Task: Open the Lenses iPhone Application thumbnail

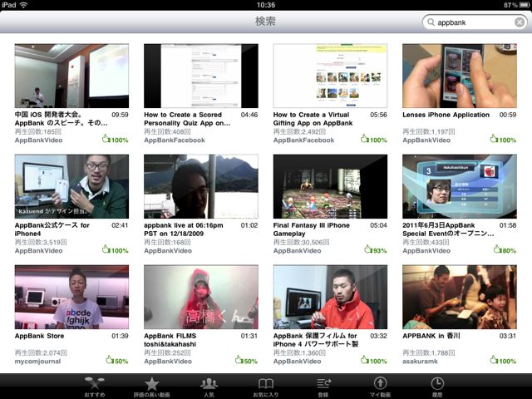Action: point(460,76)
